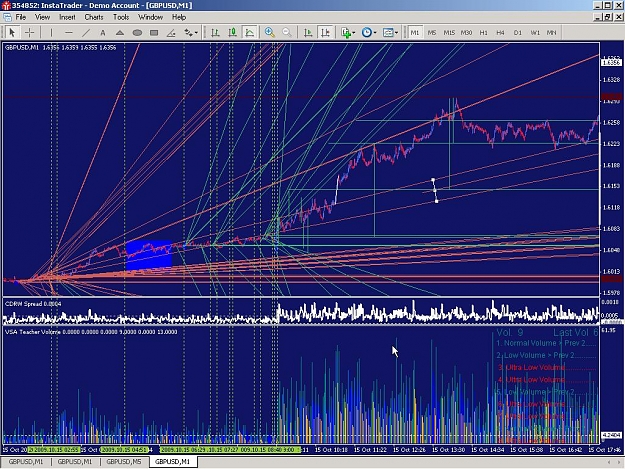Toggle chart shift icon

pos(325,33)
